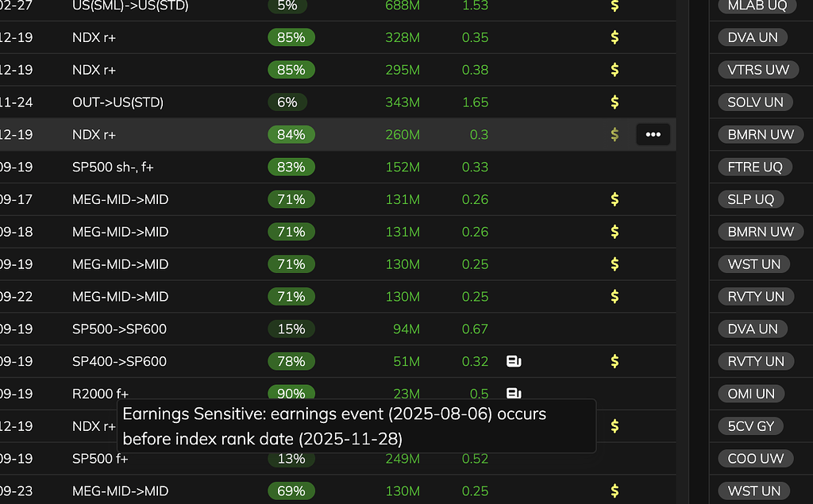Click the dimmed dollar icon in the 260M row

[615, 135]
